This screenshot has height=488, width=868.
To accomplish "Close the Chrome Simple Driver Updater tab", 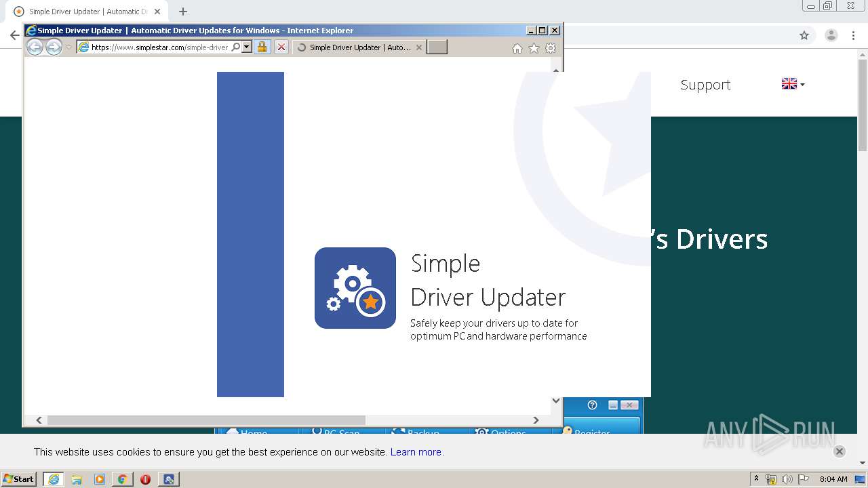I will coord(157,12).
